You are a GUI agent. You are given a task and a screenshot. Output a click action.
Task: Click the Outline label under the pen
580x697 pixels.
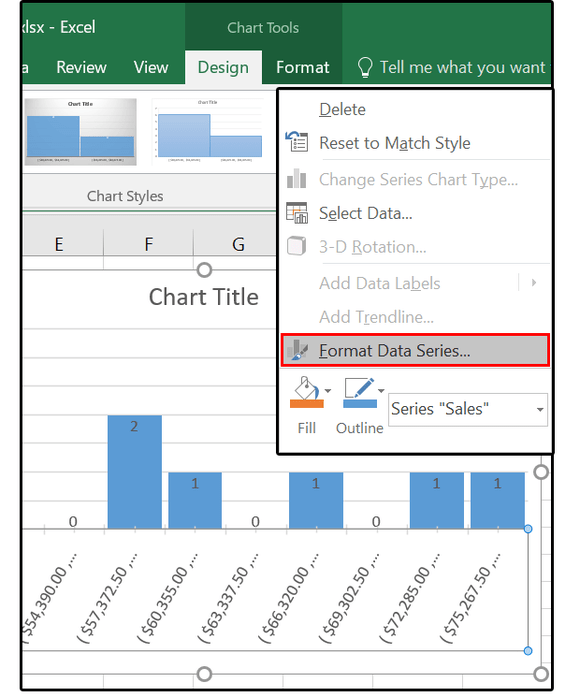click(x=360, y=428)
